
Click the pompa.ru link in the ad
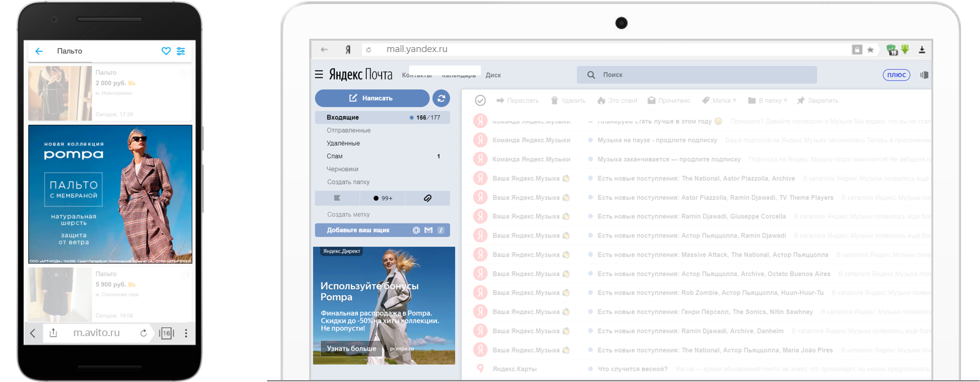[x=402, y=349]
